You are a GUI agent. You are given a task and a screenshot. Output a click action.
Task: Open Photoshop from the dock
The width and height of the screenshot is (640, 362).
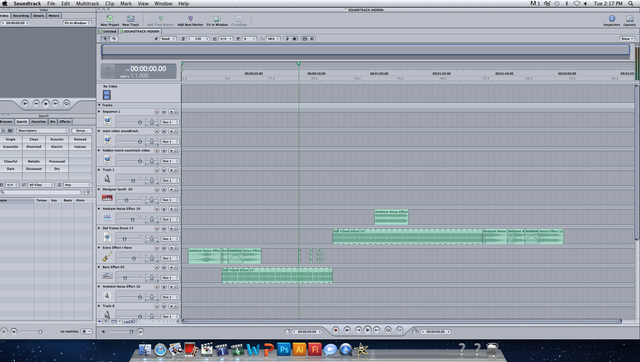(284, 349)
